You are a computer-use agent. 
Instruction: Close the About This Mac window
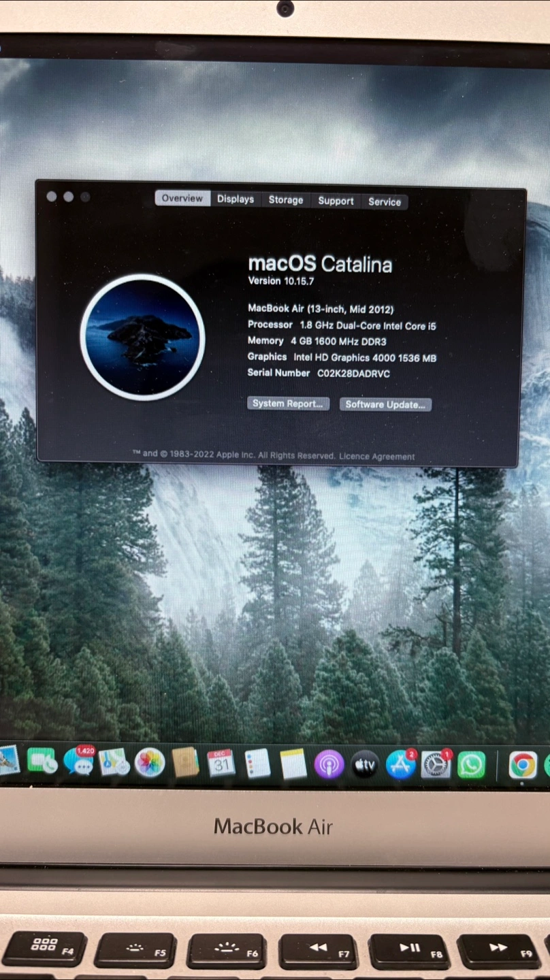tap(52, 196)
